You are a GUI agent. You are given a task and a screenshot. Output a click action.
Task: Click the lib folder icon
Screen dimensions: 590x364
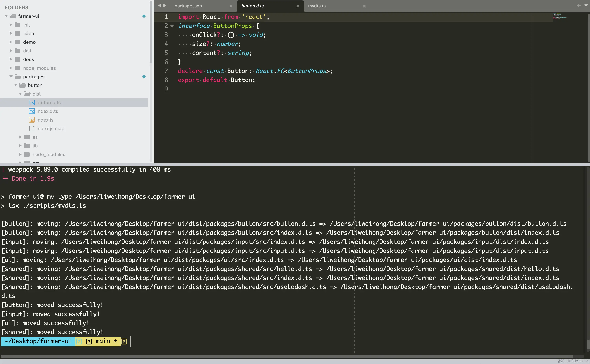point(27,146)
